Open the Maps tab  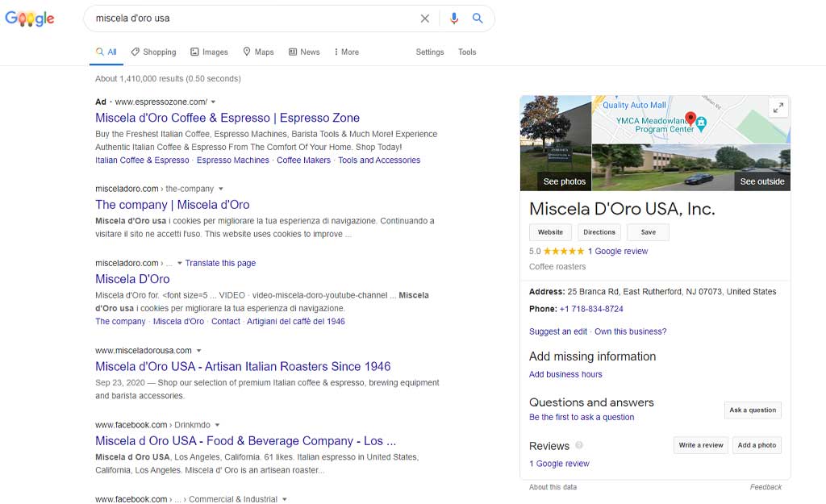[258, 52]
